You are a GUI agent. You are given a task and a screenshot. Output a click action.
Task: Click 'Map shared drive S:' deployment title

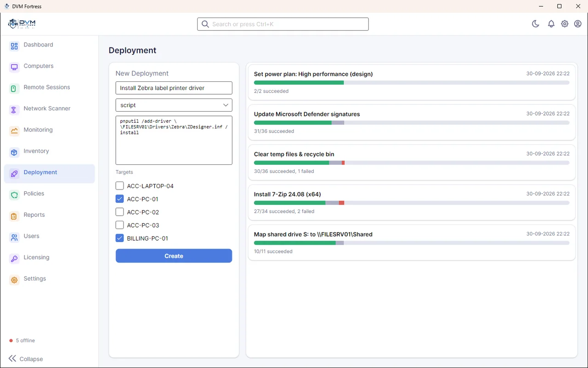tap(313, 234)
